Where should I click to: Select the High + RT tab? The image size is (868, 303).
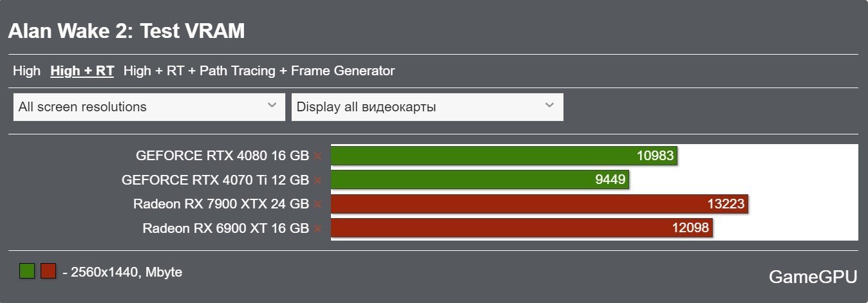pos(82,71)
